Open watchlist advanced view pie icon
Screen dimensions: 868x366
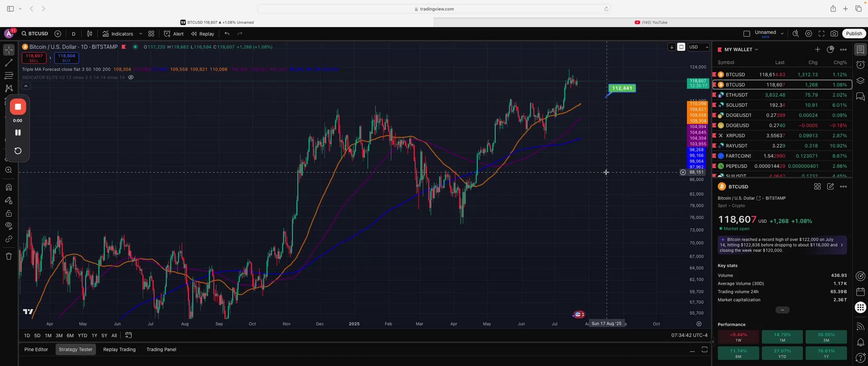tap(830, 49)
